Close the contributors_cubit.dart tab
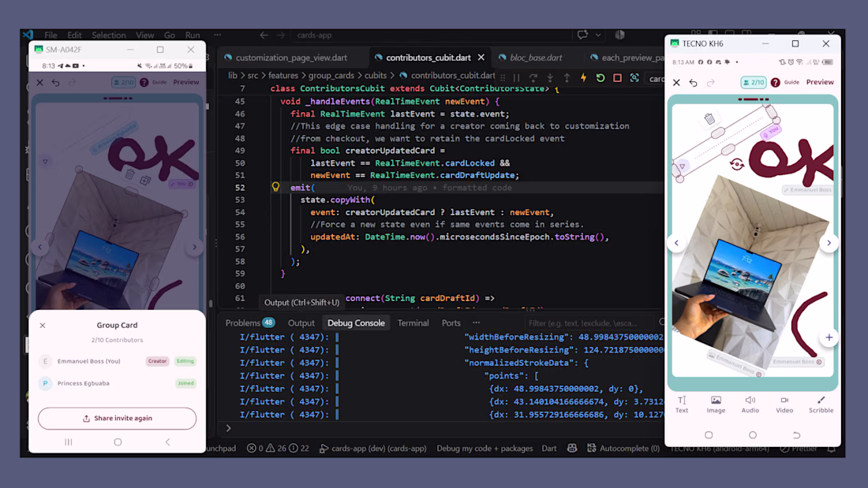The width and height of the screenshot is (868, 488). coord(481,58)
